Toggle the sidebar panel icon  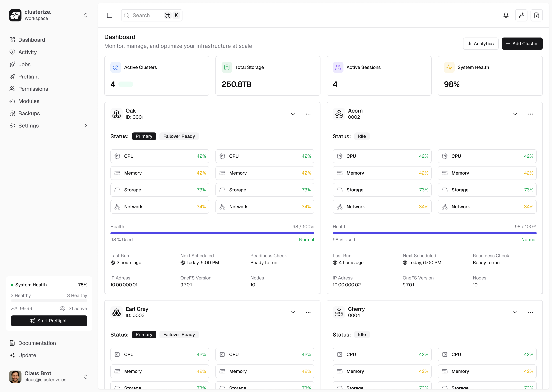point(109,16)
